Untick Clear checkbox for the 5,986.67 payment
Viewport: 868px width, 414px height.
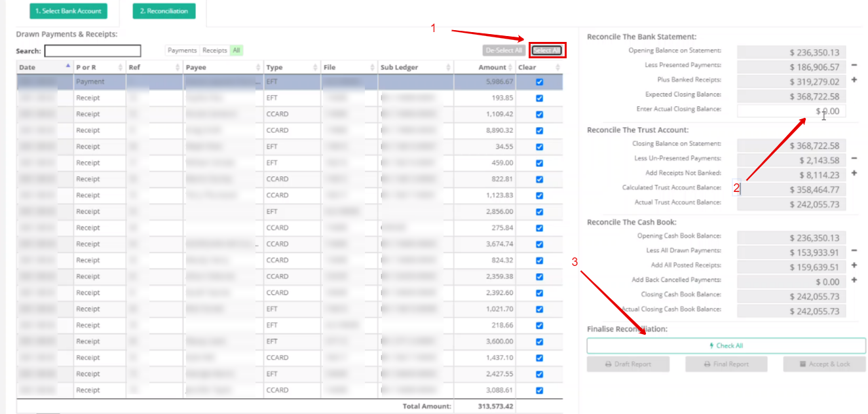point(539,82)
